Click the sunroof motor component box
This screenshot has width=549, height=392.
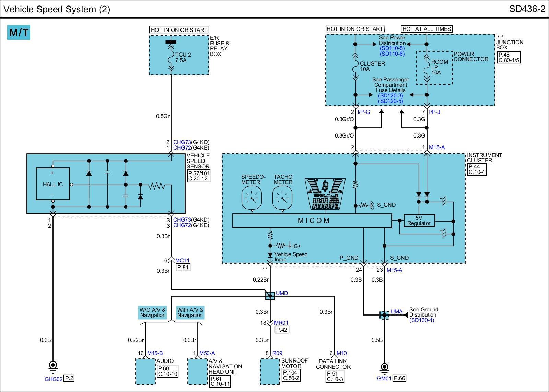pyautogui.click(x=270, y=371)
